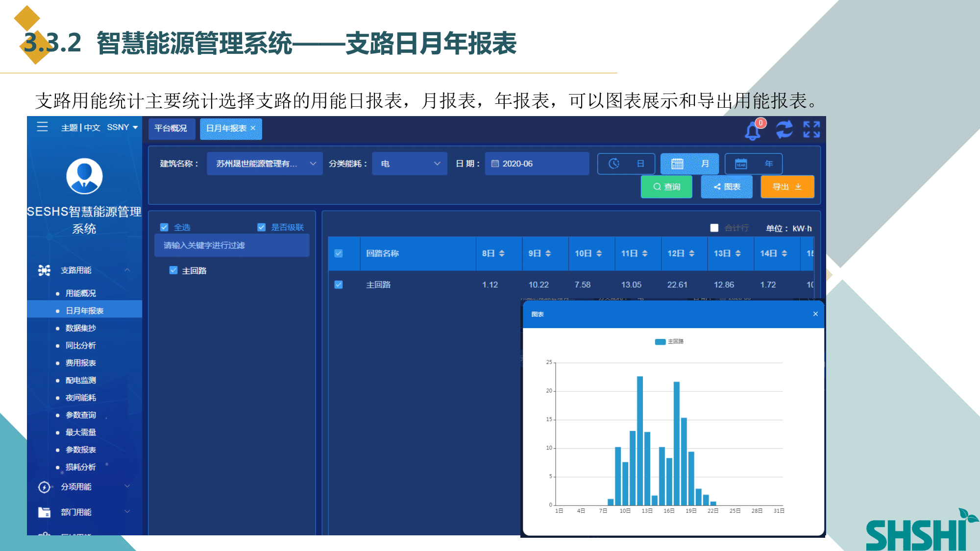The width and height of the screenshot is (980, 551).
Task: Open 同比分析 in sidebar
Action: point(81,346)
